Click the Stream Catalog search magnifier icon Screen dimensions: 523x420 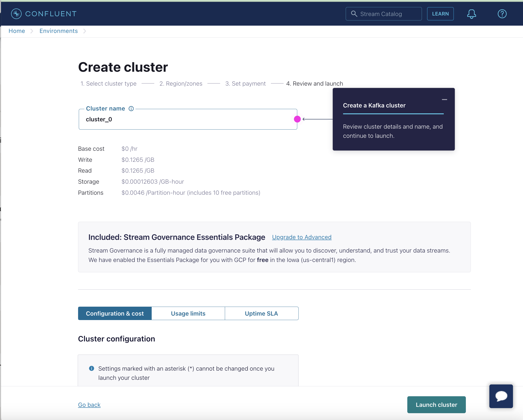[x=354, y=14]
